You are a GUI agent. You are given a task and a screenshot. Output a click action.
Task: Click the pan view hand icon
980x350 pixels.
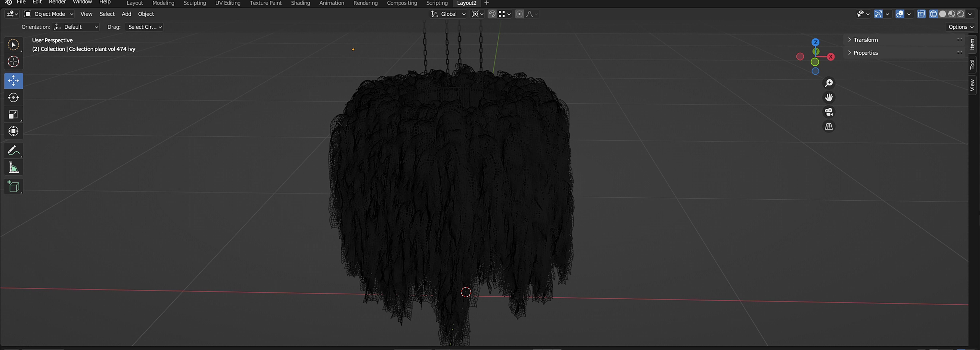(x=829, y=98)
